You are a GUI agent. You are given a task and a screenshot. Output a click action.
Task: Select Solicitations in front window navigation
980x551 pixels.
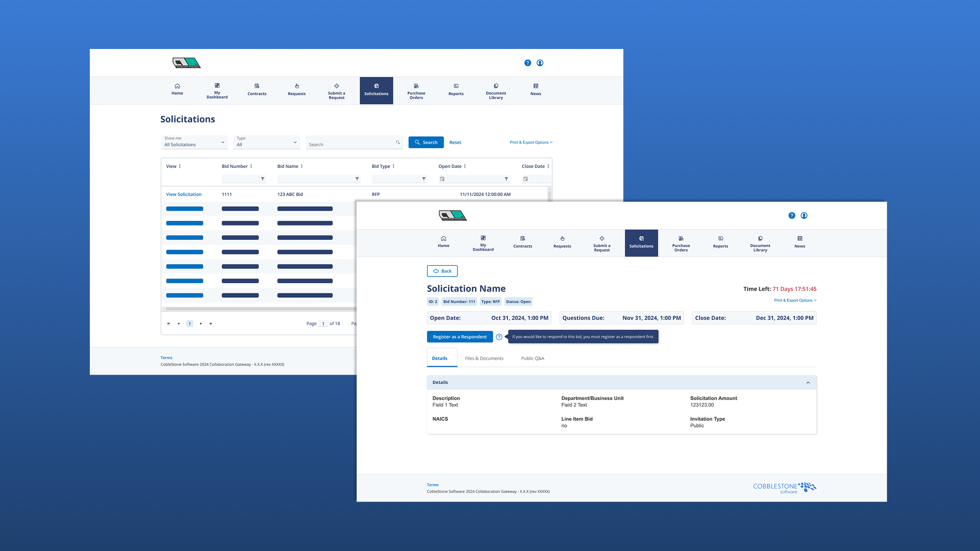[x=641, y=243]
